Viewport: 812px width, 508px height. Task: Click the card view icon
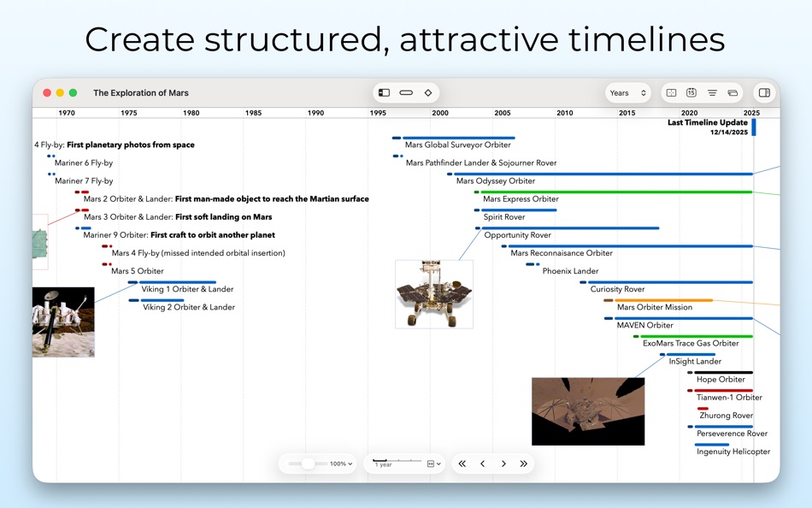[x=733, y=92]
